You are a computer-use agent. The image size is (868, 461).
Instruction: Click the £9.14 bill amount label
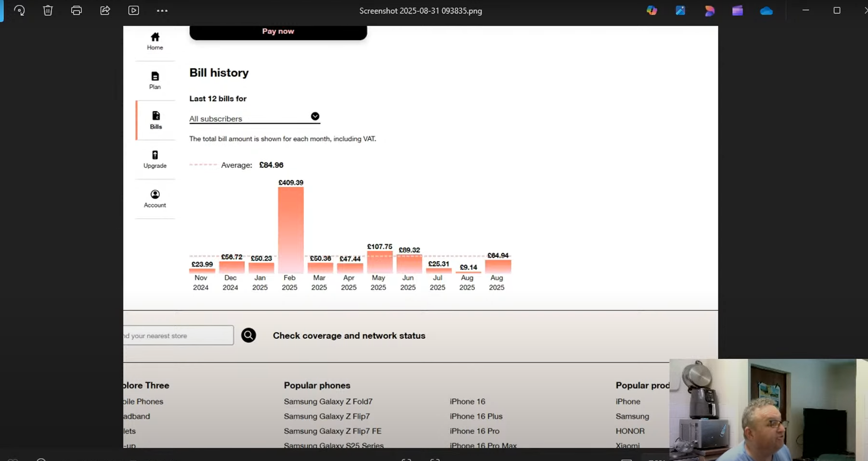tap(469, 267)
